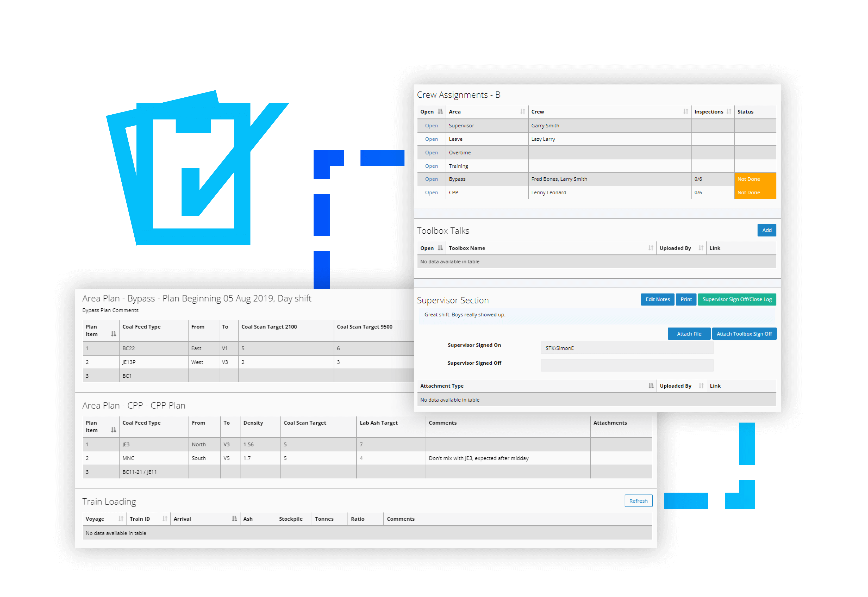Click the Supervisor Signed On field
The height and width of the screenshot is (597, 868).
pos(627,348)
